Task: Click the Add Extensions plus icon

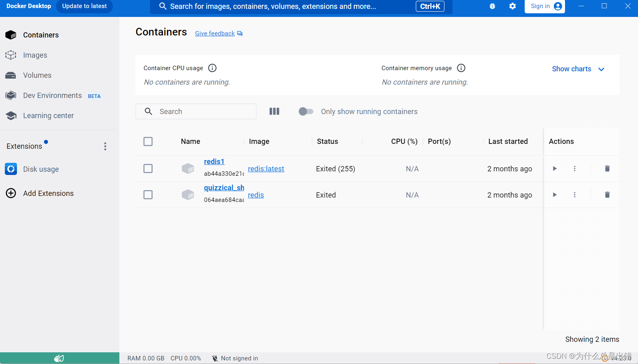Action: [x=11, y=193]
